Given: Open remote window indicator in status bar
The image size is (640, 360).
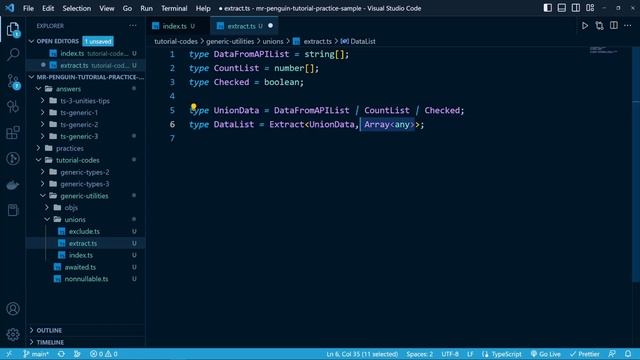Looking at the screenshot, I should pos(9,354).
